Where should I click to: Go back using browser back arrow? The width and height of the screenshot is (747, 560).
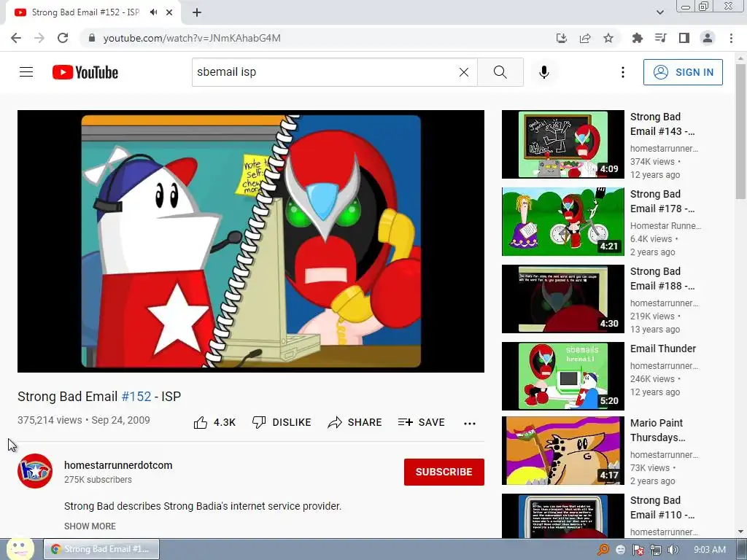(16, 38)
